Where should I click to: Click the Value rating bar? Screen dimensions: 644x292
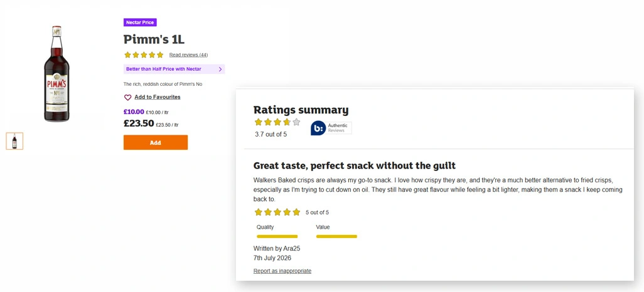click(336, 237)
